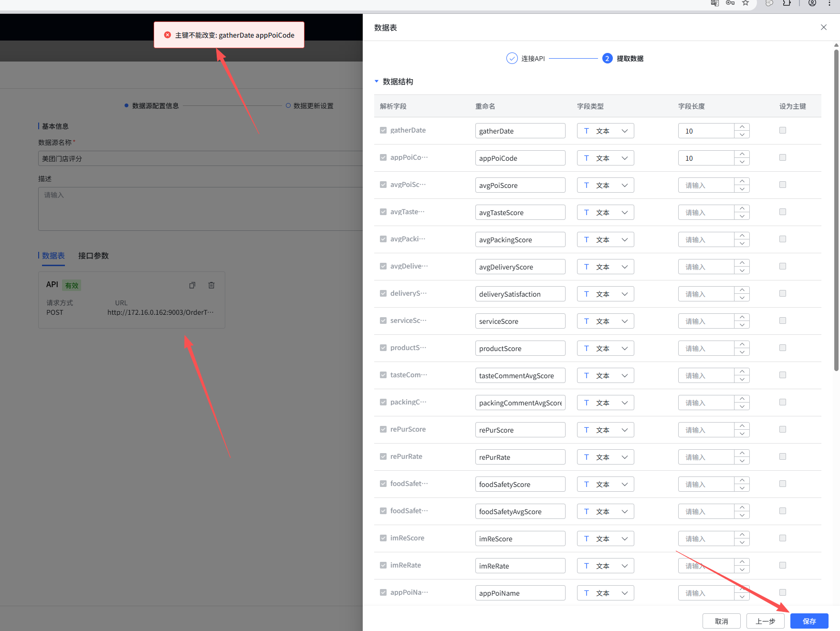This screenshot has width=840, height=631.
Task: Click the browser profile avatar icon
Action: (x=812, y=3)
